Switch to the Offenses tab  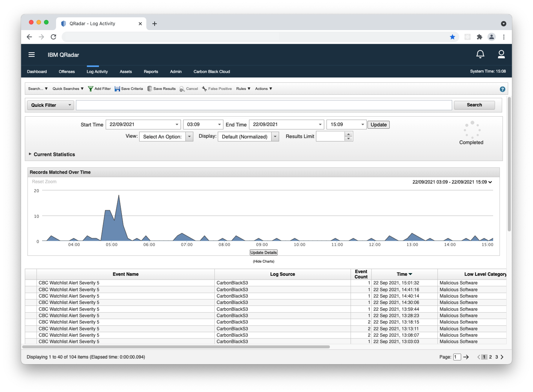click(67, 71)
